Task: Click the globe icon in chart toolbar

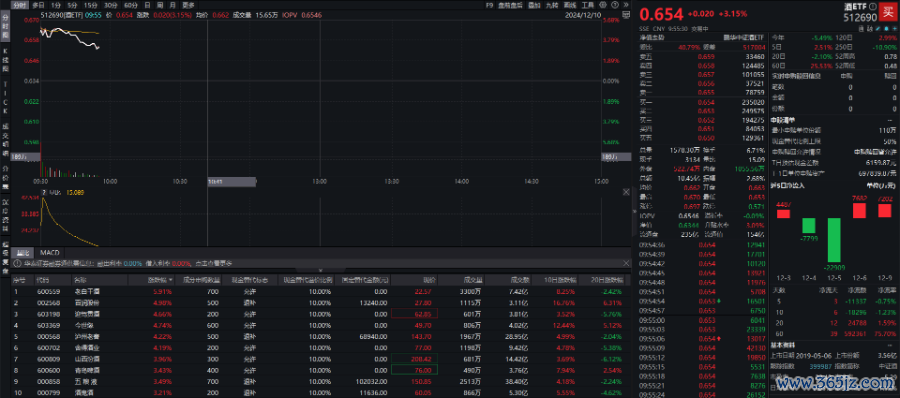Action: [x=615, y=5]
